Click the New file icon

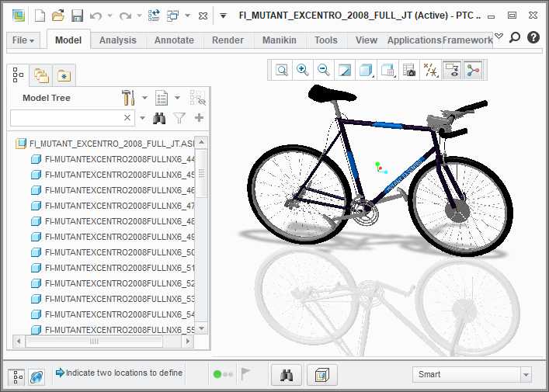coord(40,16)
